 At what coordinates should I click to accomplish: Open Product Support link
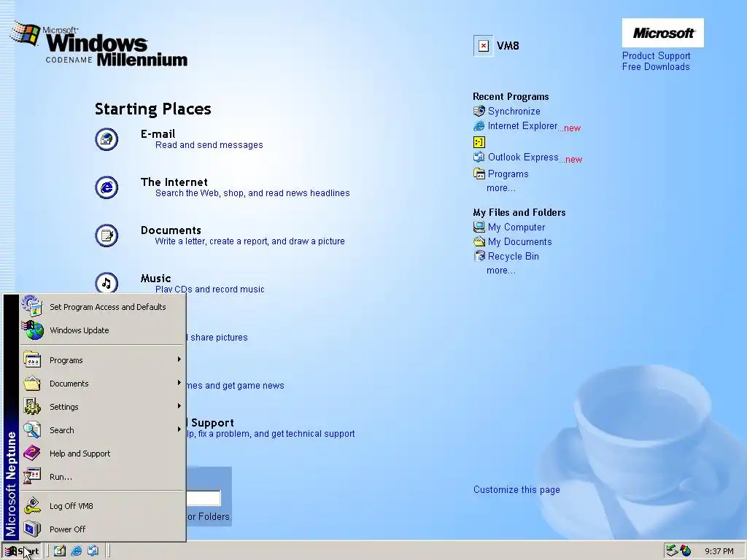[656, 55]
